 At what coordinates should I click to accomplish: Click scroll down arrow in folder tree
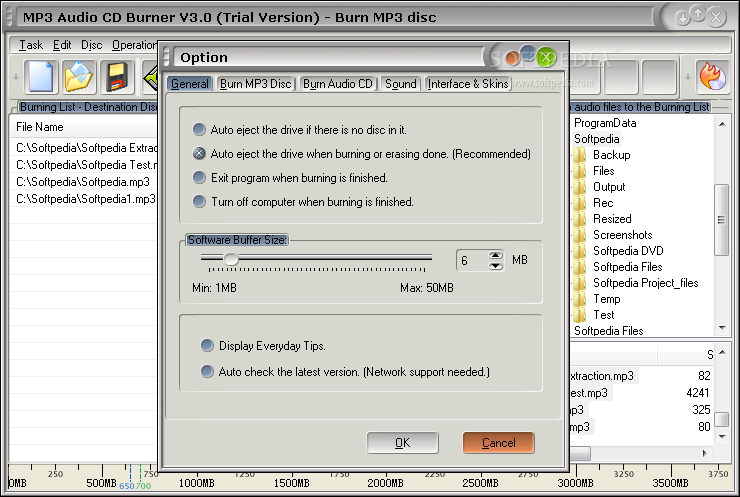point(722,328)
